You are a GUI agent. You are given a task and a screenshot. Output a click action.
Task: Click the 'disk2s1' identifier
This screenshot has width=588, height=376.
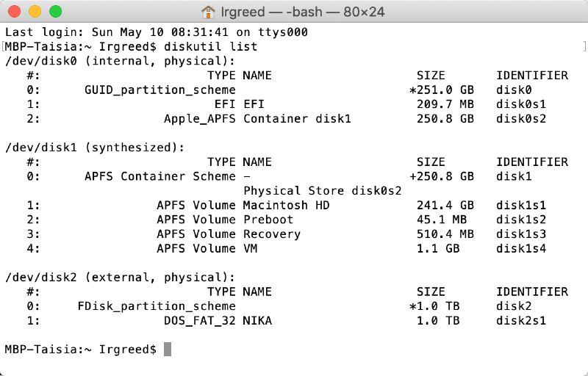521,321
